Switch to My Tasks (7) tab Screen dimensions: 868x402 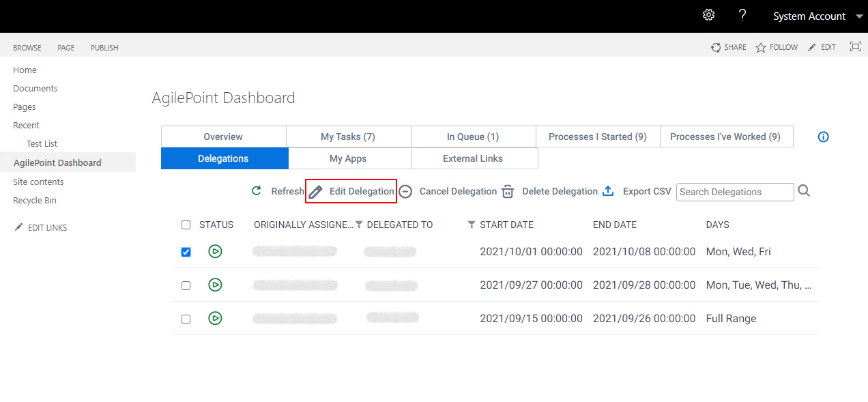[x=348, y=137]
